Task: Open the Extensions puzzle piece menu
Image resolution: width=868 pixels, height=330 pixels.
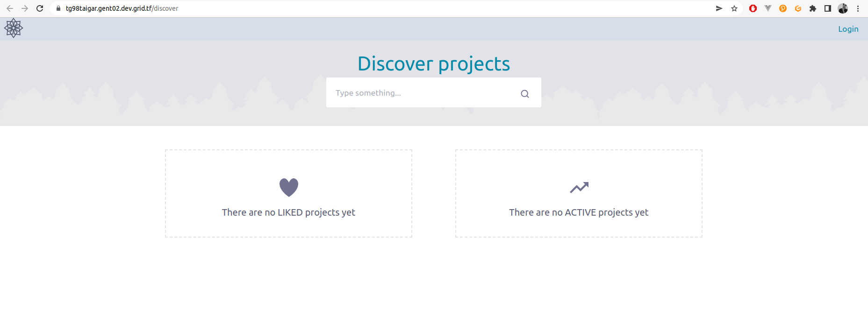Action: coord(813,8)
